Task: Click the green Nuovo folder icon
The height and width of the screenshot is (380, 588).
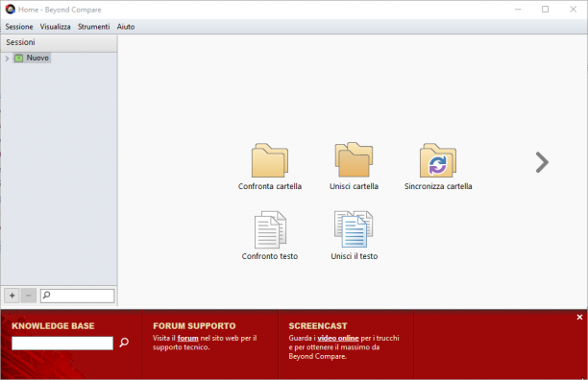Action: pyautogui.click(x=19, y=58)
